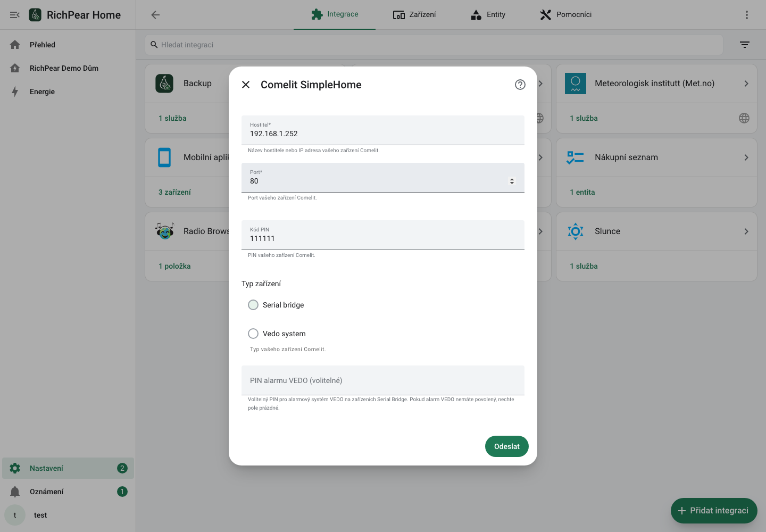Collapse the sidebar menu icon
This screenshot has width=766, height=532.
point(15,15)
